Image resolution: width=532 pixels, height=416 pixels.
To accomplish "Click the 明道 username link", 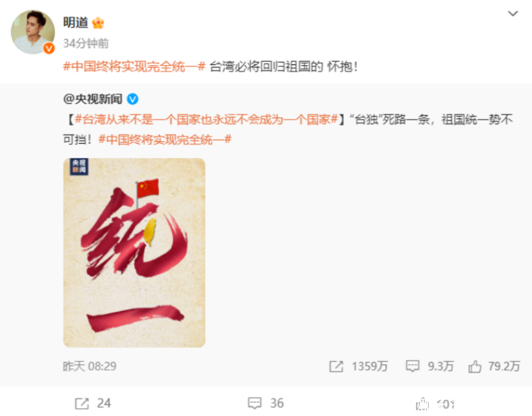I will coord(75,23).
